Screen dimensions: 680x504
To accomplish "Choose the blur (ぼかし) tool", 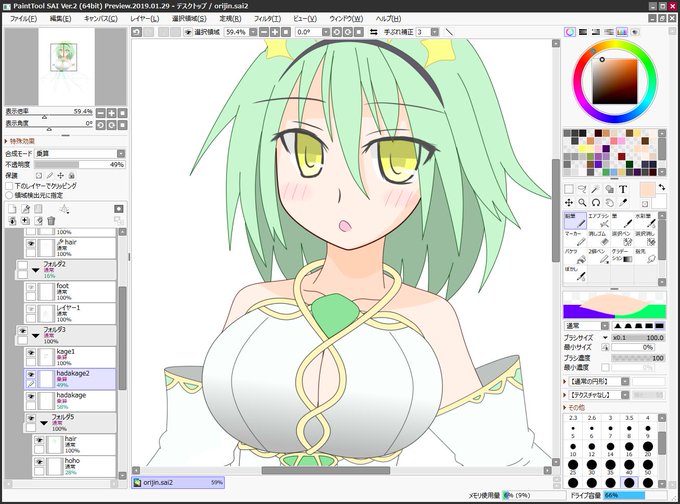I will tap(575, 274).
